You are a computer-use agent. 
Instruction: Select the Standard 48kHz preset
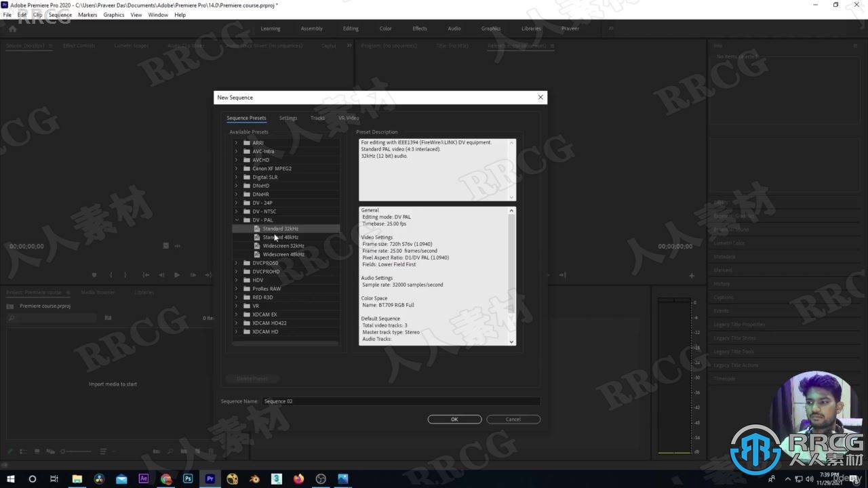click(281, 237)
